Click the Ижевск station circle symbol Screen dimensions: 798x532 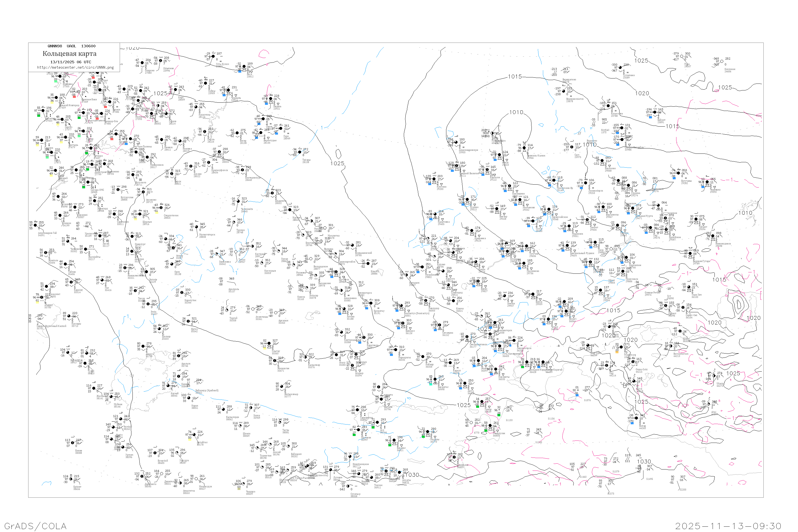click(161, 139)
